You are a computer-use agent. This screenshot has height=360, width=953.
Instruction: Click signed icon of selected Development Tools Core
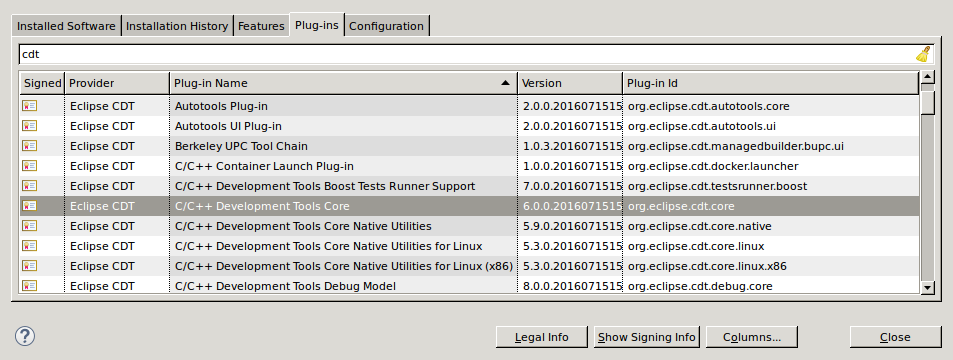pos(30,206)
